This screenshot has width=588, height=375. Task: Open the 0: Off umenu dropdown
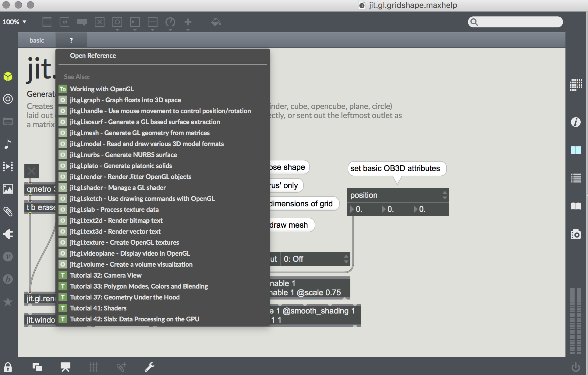315,259
